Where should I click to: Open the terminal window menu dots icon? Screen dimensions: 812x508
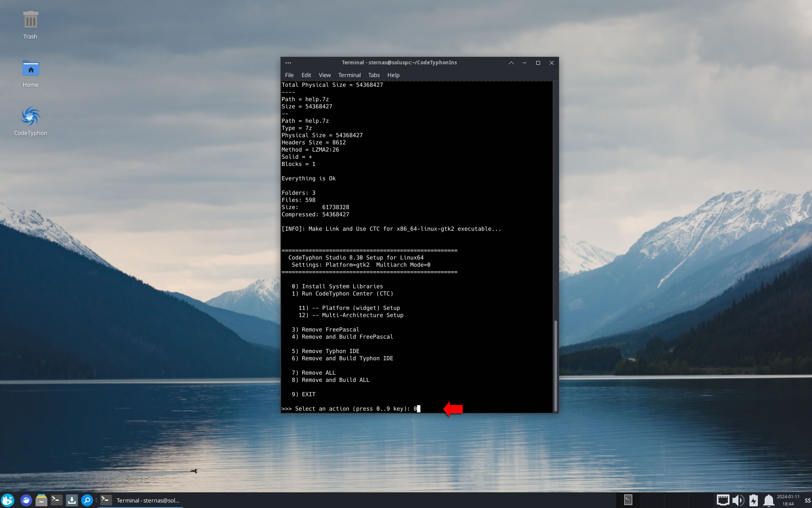pyautogui.click(x=288, y=63)
